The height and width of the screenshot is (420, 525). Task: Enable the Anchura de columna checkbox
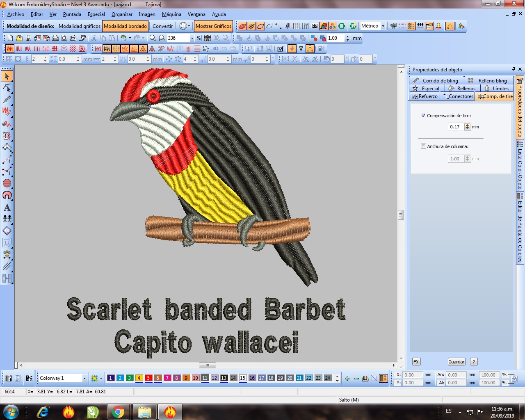pos(423,146)
